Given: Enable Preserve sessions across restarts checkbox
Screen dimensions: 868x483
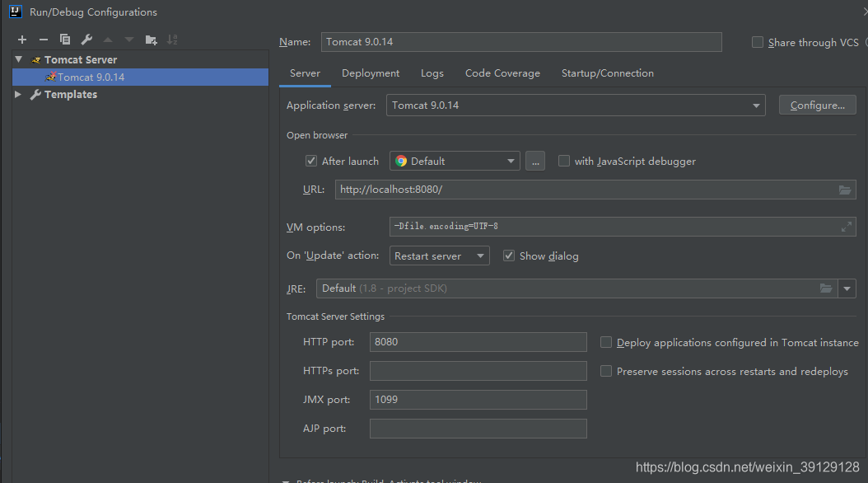Looking at the screenshot, I should coord(606,371).
